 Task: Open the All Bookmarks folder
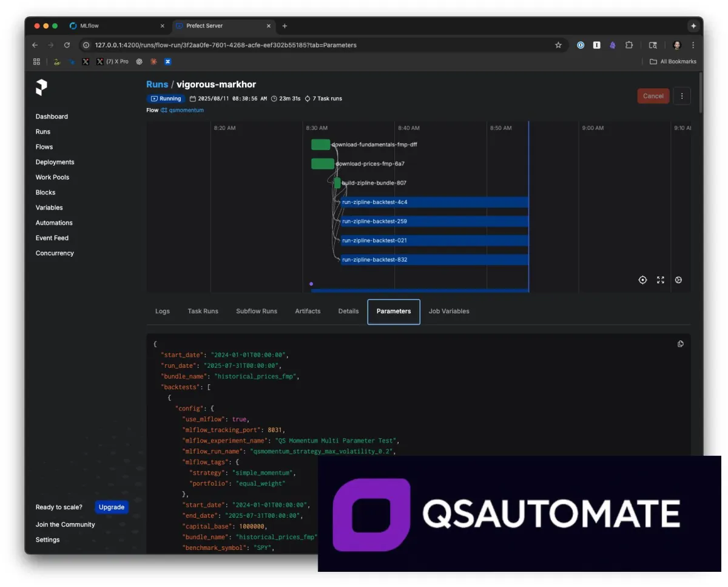point(673,61)
